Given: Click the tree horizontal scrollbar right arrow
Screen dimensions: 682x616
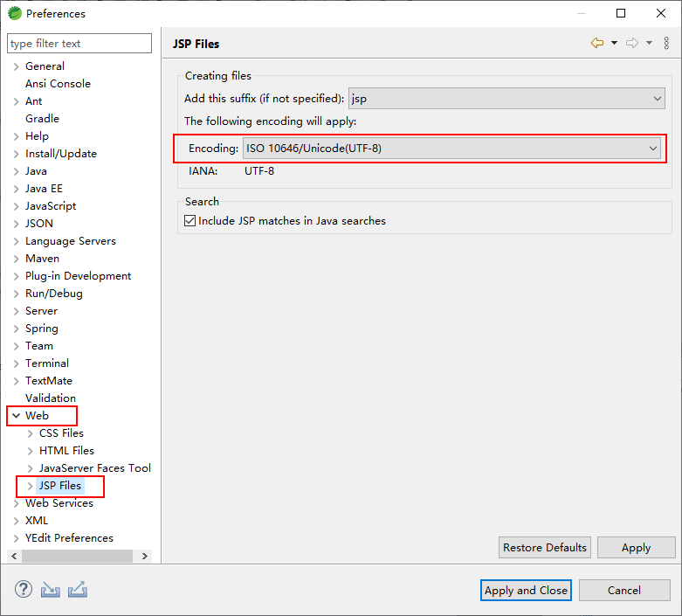Looking at the screenshot, I should [145, 556].
